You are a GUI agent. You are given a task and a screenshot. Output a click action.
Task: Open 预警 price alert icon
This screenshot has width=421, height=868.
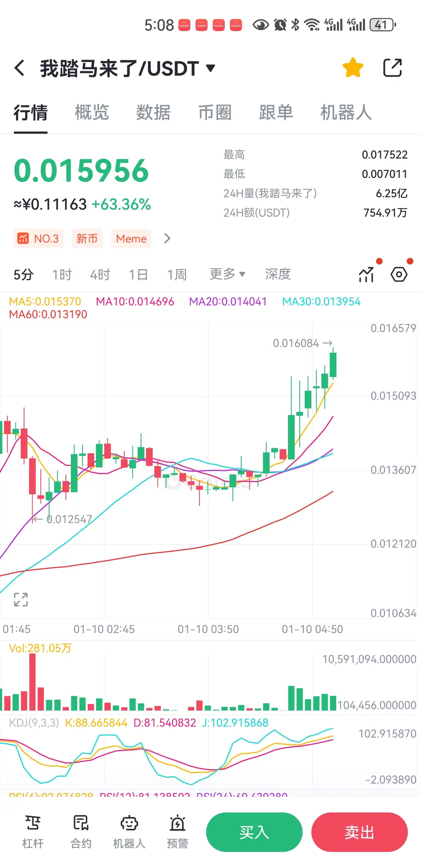coord(177,832)
